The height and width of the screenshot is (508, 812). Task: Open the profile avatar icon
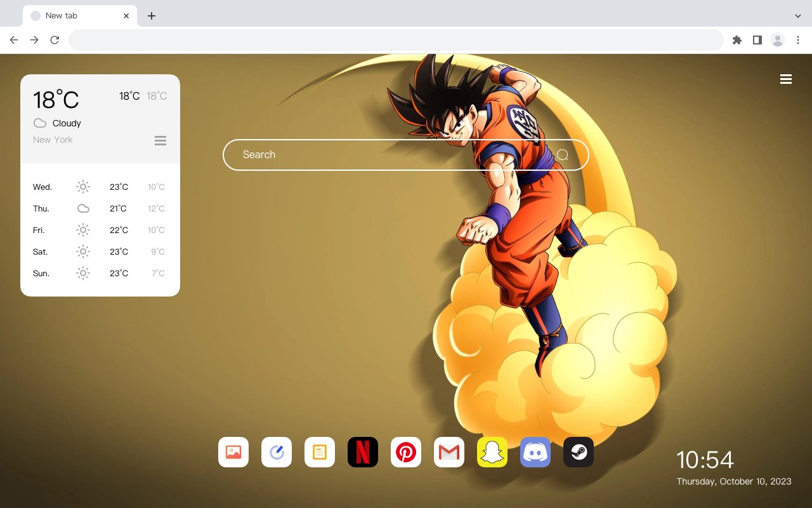778,40
